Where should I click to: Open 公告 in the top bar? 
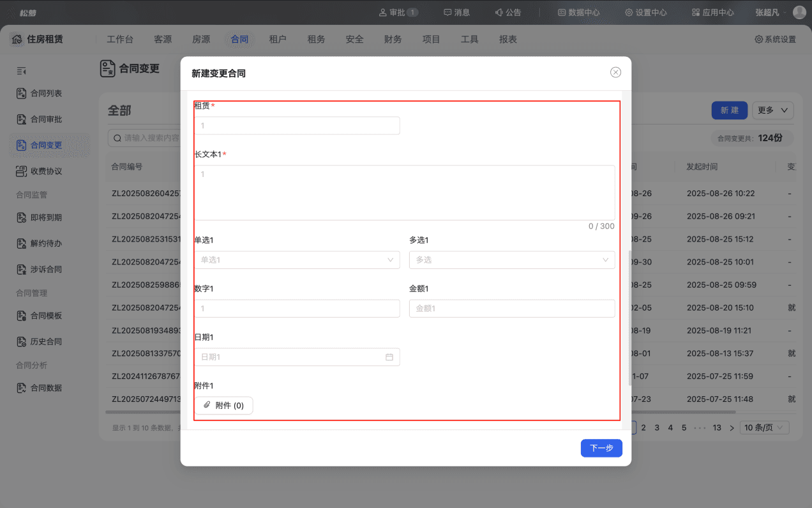[x=508, y=12]
